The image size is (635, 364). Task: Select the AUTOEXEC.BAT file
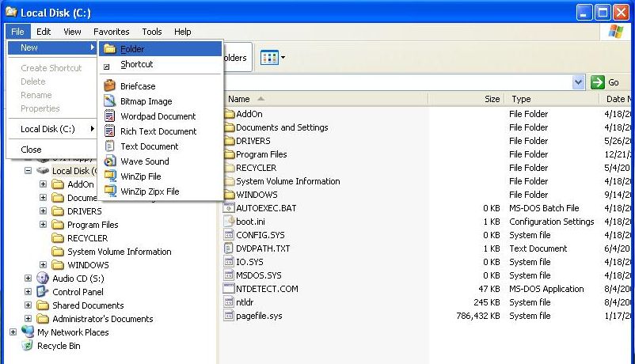(266, 208)
